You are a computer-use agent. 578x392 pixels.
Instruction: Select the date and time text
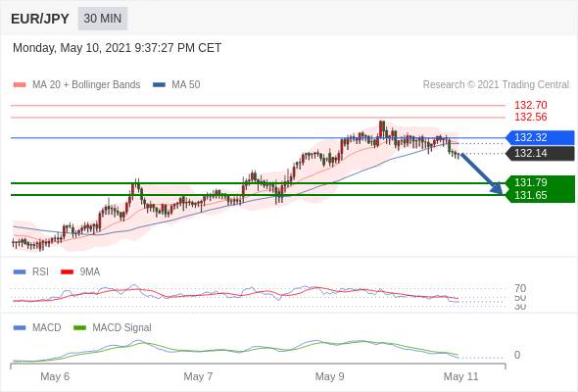117,48
